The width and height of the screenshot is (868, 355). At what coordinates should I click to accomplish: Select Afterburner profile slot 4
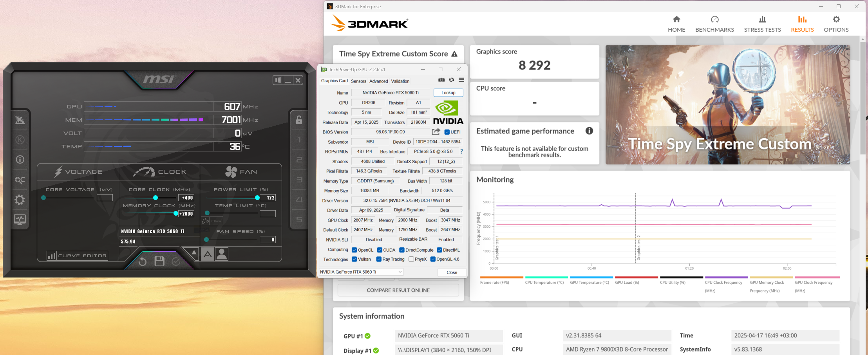299,200
